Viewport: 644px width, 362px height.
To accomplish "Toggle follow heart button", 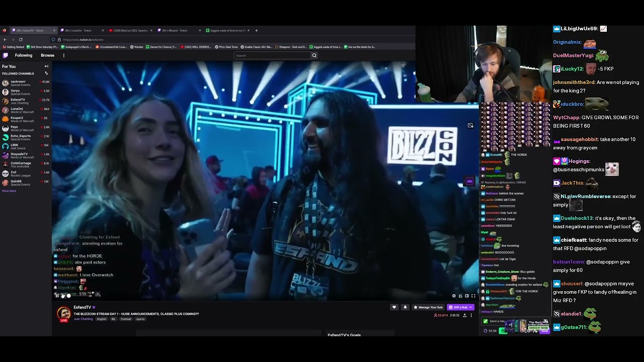I will tap(394, 307).
